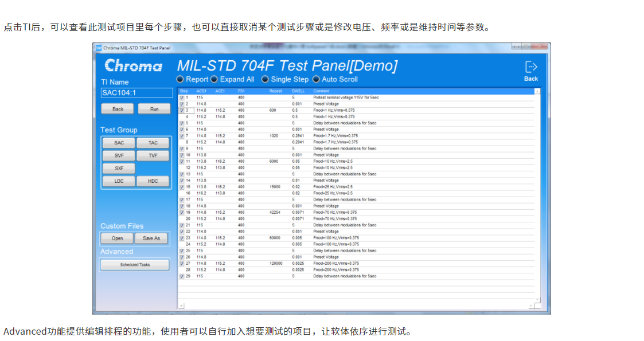Activate Auto Scroll
This screenshot has height=341, width=644.
pos(316,79)
